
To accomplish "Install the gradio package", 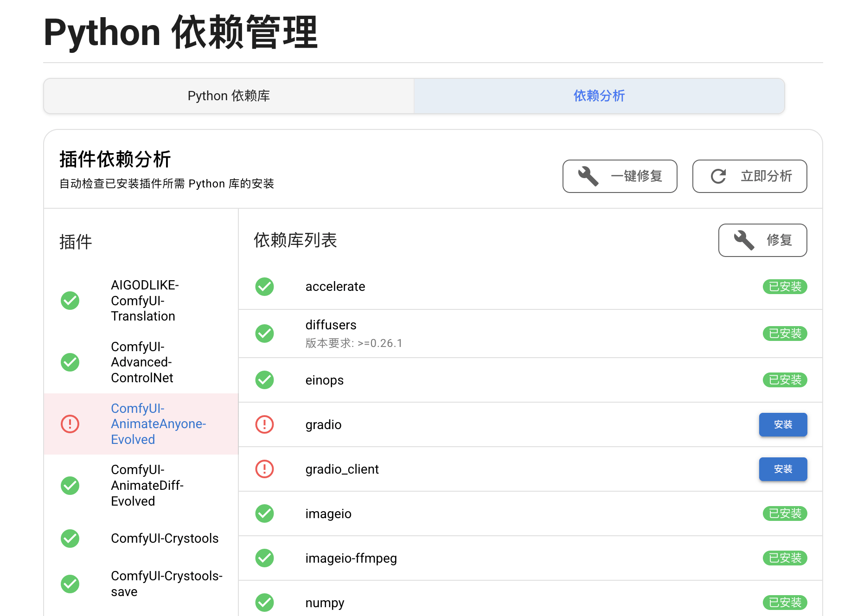I will [x=783, y=424].
